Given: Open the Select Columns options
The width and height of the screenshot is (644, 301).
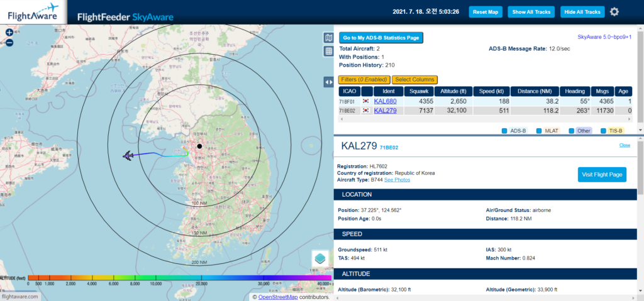Looking at the screenshot, I should (x=415, y=80).
